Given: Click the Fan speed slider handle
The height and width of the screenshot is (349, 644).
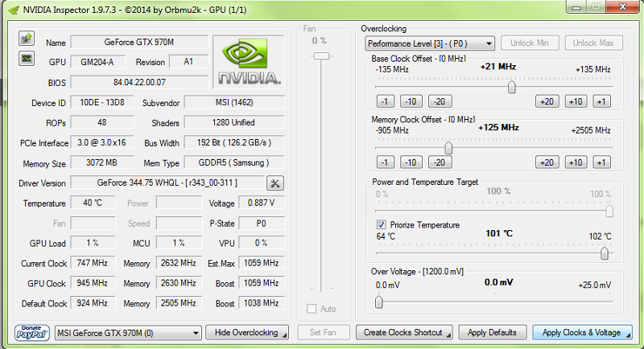Looking at the screenshot, I should 321,55.
